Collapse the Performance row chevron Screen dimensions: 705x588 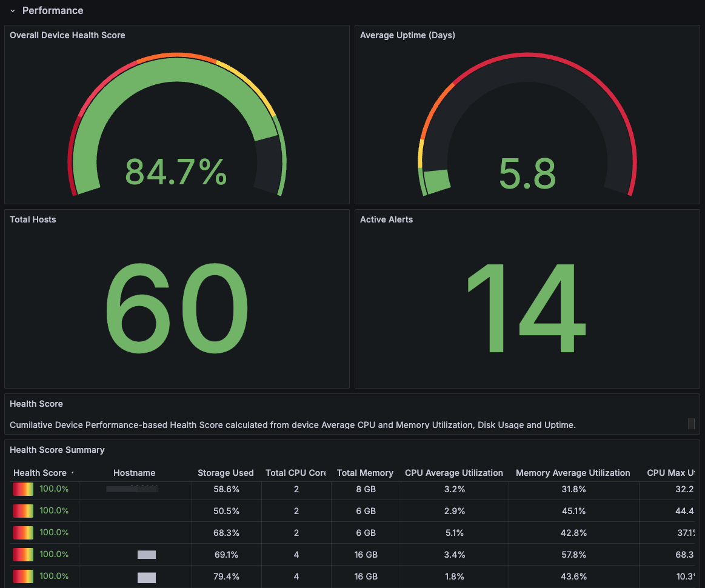pos(12,11)
